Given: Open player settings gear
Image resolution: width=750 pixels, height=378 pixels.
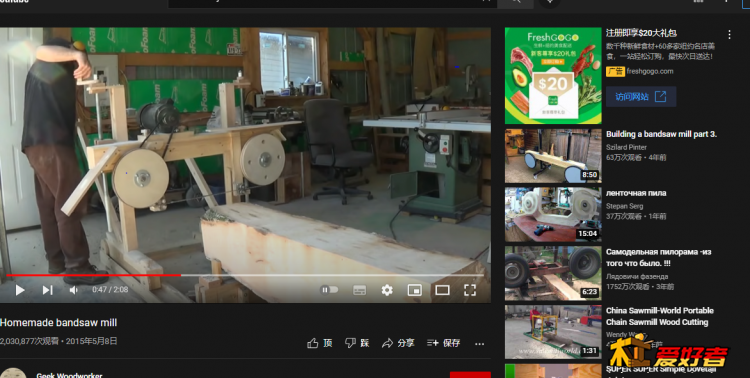Looking at the screenshot, I should click(x=387, y=290).
